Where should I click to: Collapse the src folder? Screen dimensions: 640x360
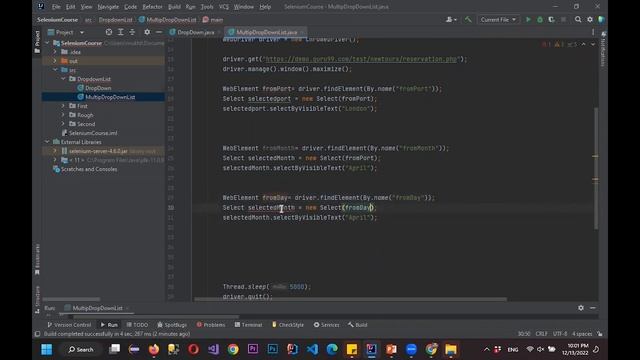click(55, 70)
